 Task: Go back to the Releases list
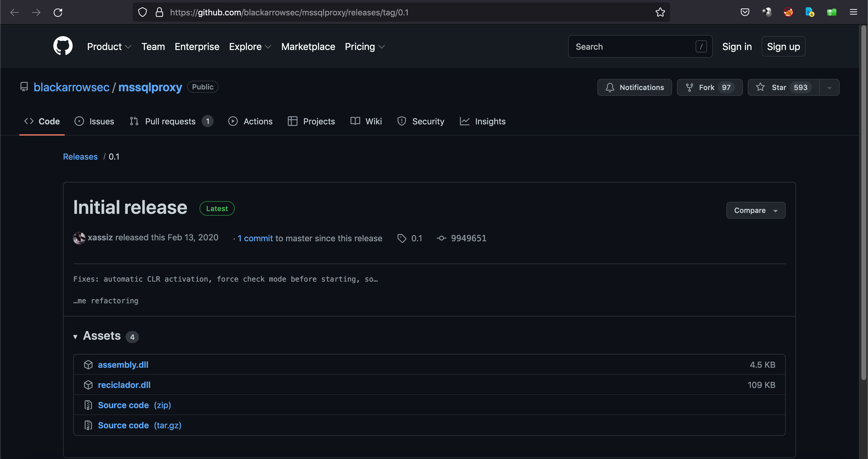click(80, 157)
